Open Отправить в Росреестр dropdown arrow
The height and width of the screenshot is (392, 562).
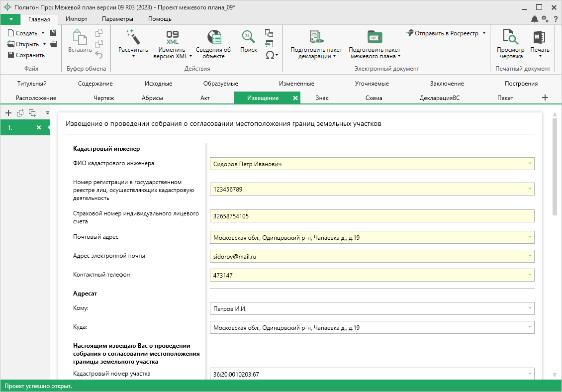pyautogui.click(x=484, y=33)
